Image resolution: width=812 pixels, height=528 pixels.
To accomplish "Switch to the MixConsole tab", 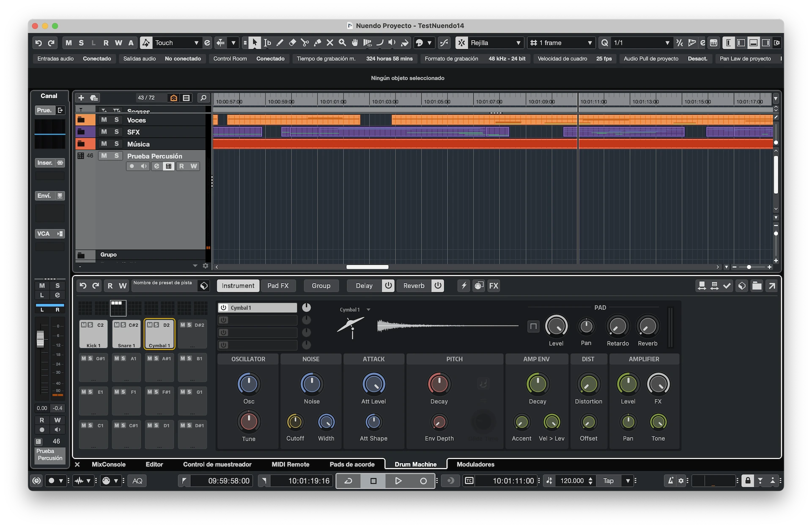I will click(x=109, y=464).
